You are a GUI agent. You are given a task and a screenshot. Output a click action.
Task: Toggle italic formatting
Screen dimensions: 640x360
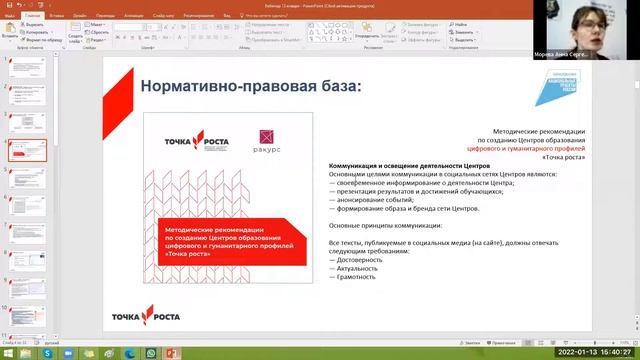click(124, 38)
